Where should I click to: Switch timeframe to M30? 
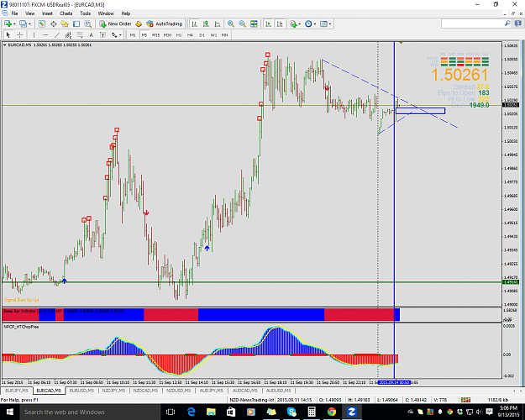167,34
